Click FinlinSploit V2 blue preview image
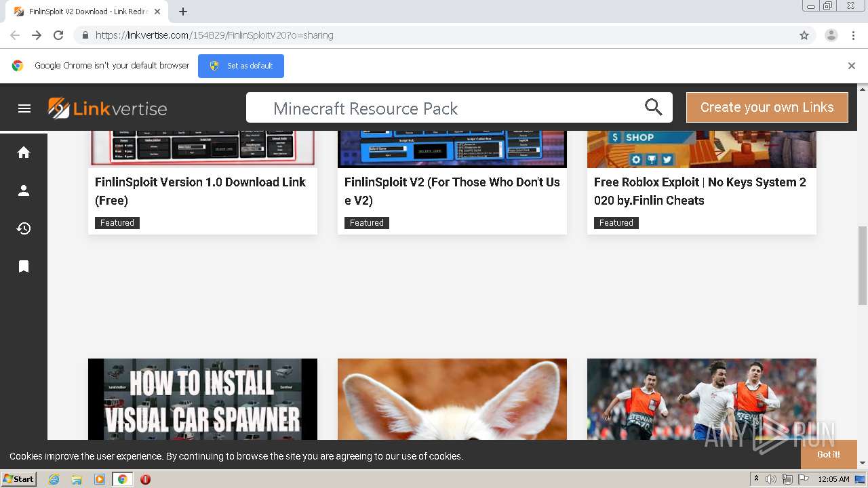This screenshot has width=868, height=488. point(452,149)
